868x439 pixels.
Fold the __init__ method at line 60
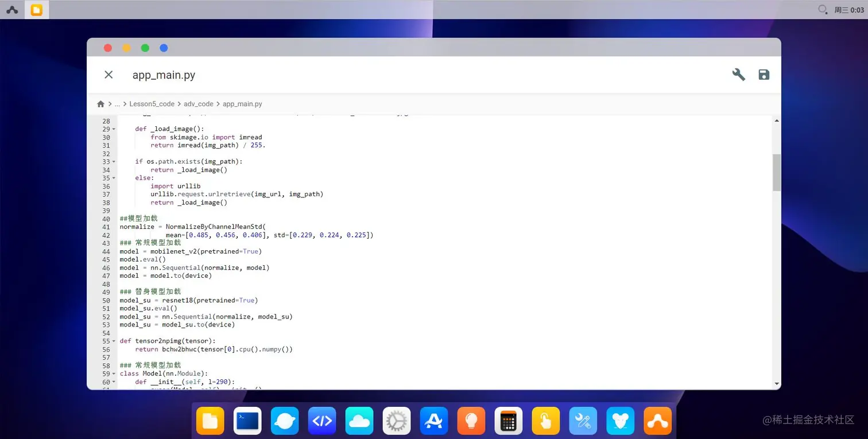coord(114,382)
